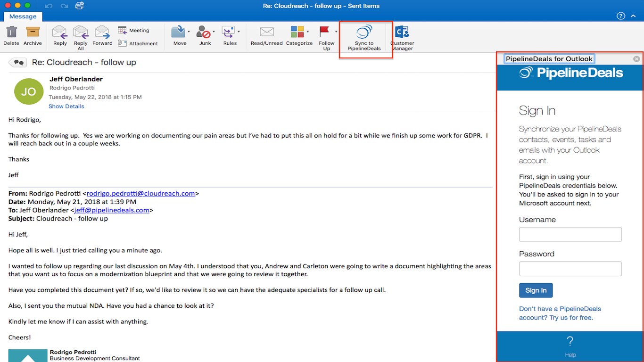Choose Reply All in the ribbon
Image resolution: width=644 pixels, height=362 pixels.
(x=81, y=38)
